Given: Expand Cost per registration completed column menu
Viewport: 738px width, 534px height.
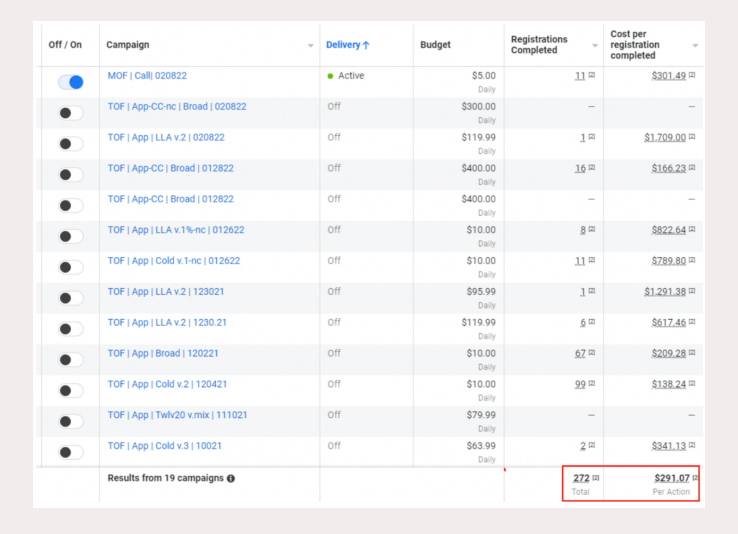Looking at the screenshot, I should 695,46.
